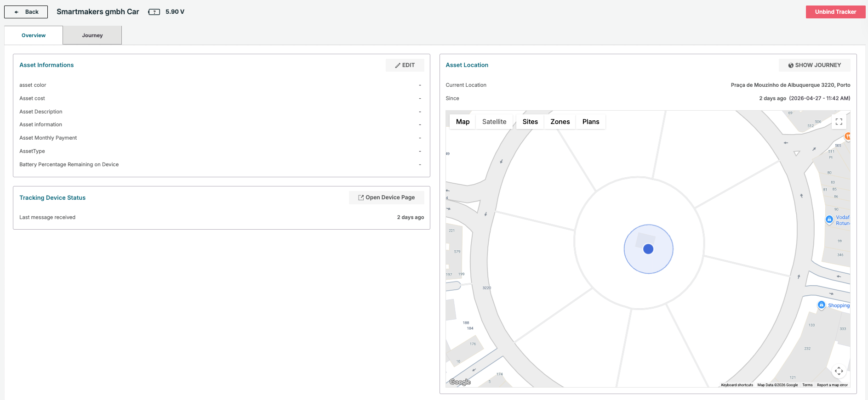Select the Map view type
Viewport: 868px width, 400px height.
(x=463, y=122)
